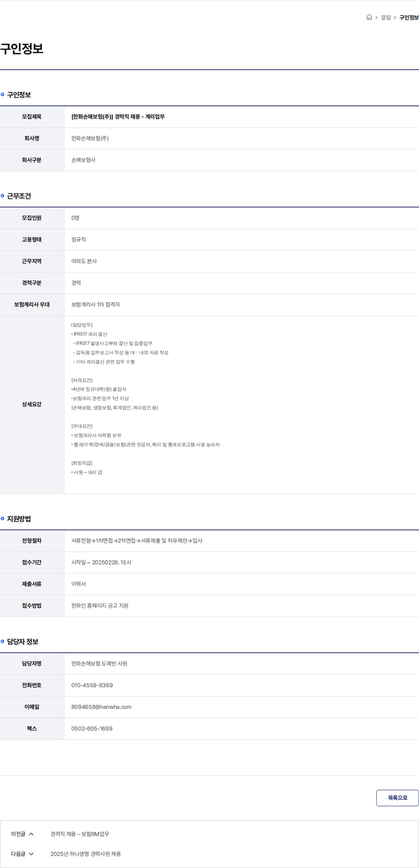Click the 경력구분 row label
This screenshot has width=419, height=868.
32,283
